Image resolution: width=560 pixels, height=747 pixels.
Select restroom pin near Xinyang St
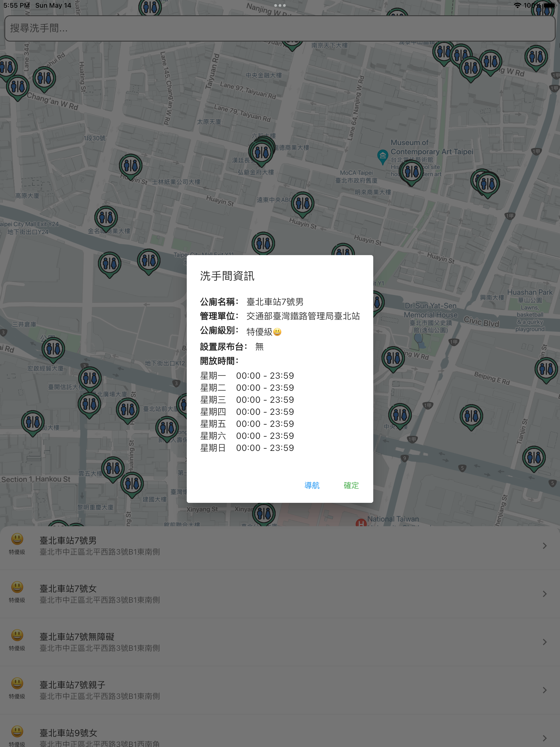tap(264, 514)
